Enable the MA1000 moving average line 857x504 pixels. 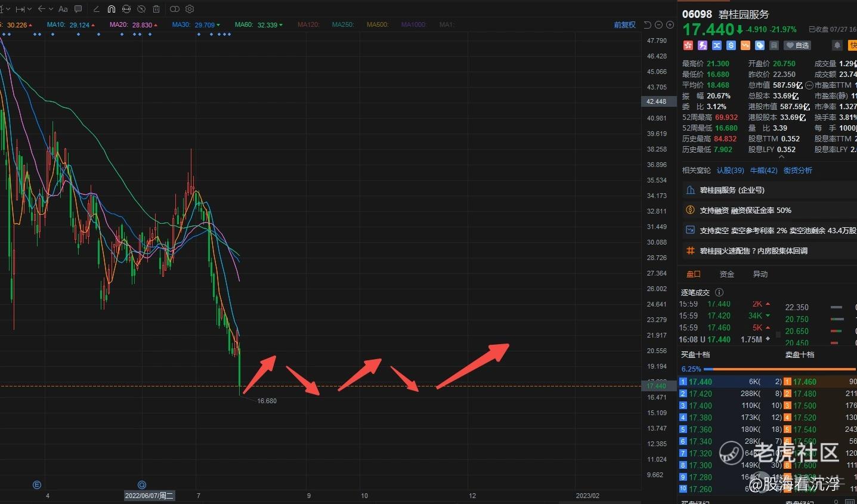click(x=414, y=25)
